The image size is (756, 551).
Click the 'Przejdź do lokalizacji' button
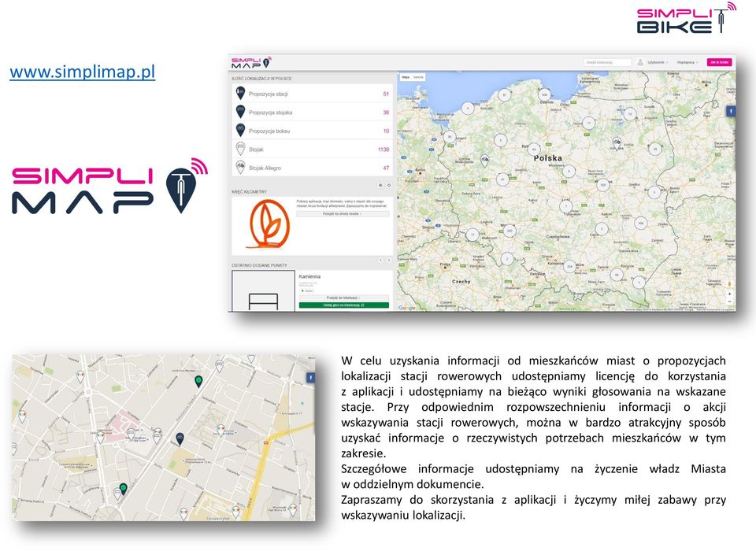[343, 298]
